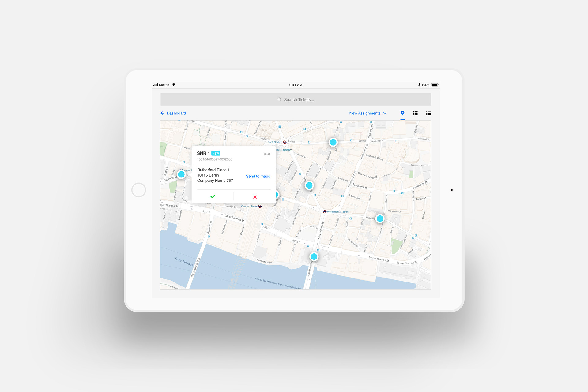This screenshot has height=392, width=588.
Task: Reject assignment with red X
Action: (255, 197)
